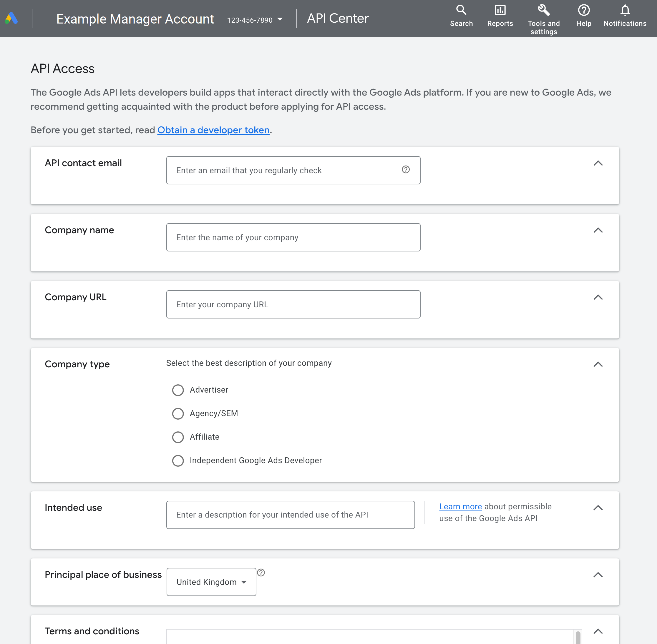The width and height of the screenshot is (657, 644).
Task: Select Independent Google Ads Developer option
Action: (x=178, y=460)
